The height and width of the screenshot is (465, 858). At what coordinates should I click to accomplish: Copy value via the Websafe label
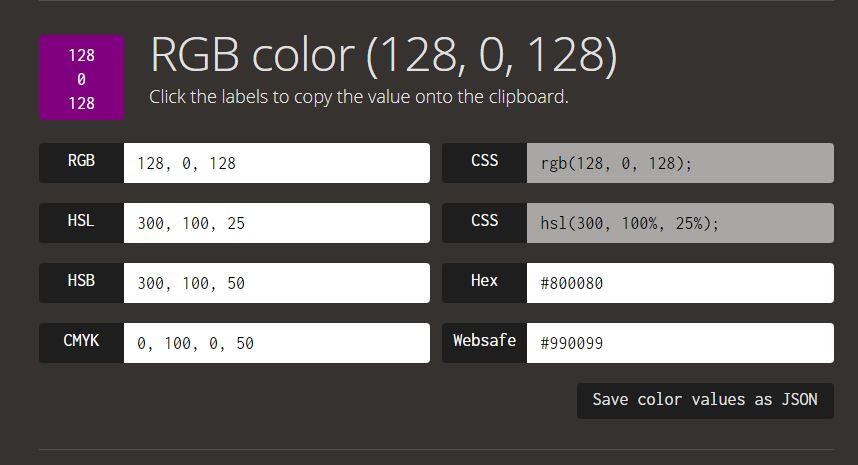tap(484, 342)
